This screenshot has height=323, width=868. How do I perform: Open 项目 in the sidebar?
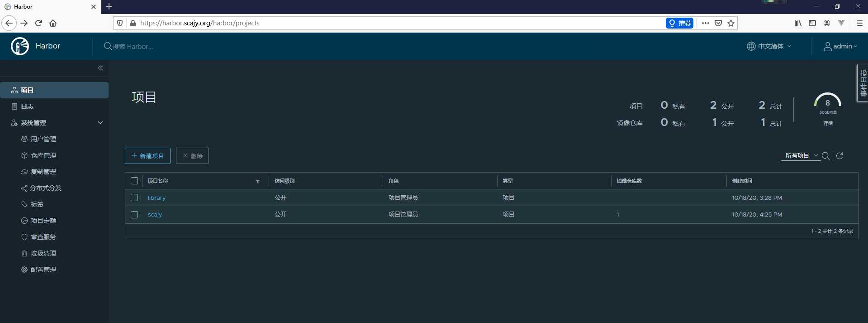pyautogui.click(x=54, y=90)
